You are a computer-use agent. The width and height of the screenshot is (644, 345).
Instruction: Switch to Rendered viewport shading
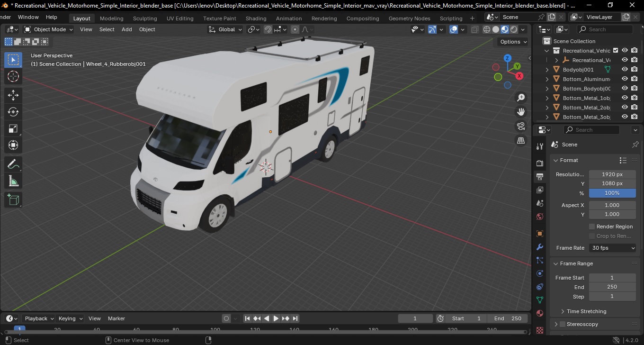(514, 29)
